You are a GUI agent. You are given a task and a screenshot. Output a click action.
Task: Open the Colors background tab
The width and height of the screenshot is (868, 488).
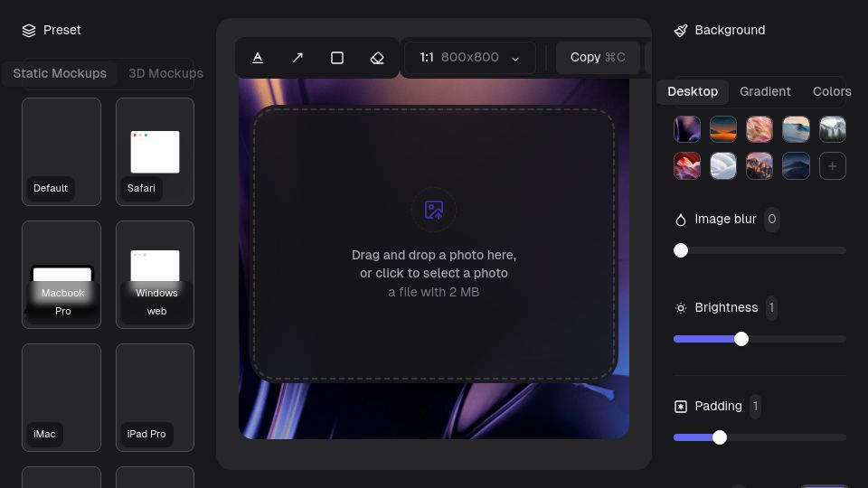click(832, 91)
